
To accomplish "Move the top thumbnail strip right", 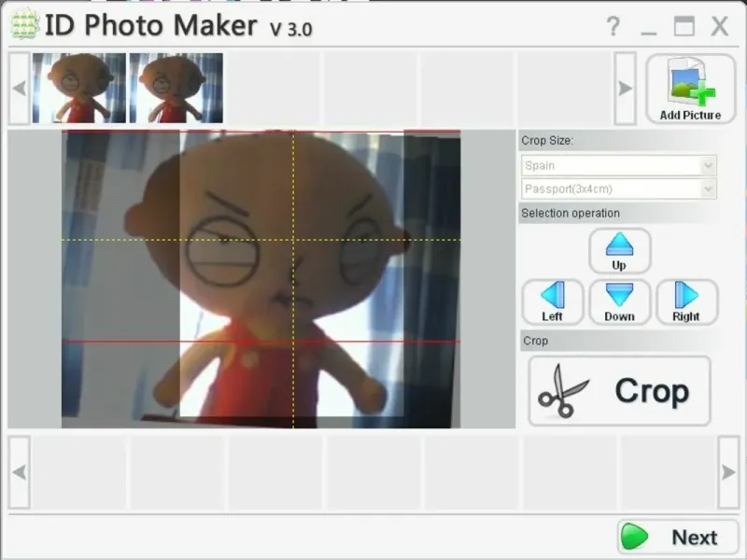I will pos(625,88).
